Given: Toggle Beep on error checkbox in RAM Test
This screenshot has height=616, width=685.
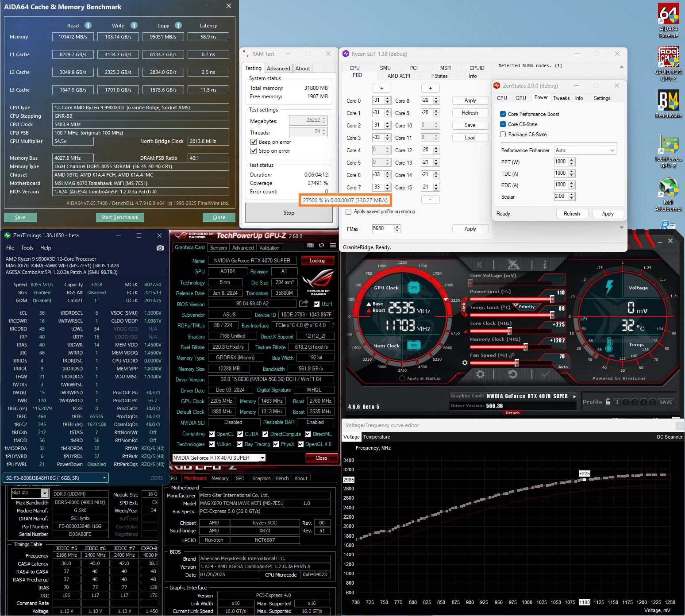Looking at the screenshot, I should point(254,142).
